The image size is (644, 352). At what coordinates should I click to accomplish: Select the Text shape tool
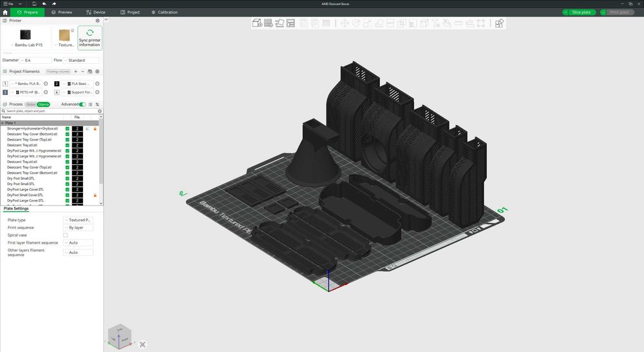click(x=436, y=23)
